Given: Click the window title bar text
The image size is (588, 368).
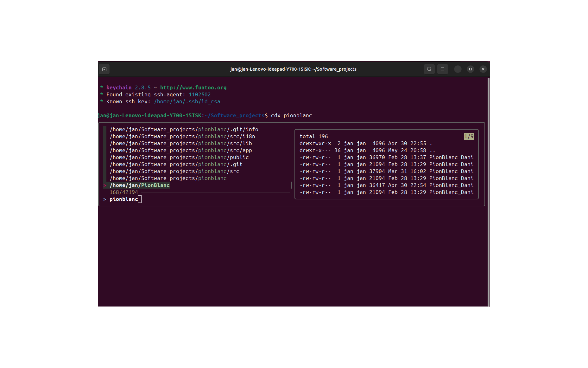Looking at the screenshot, I should 293,69.
